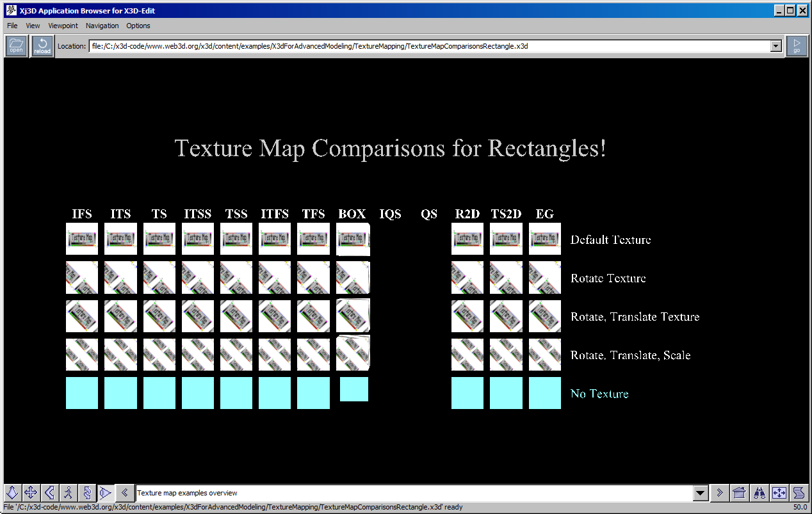Click the open file folder toolbar icon
The image size is (812, 514).
15,45
